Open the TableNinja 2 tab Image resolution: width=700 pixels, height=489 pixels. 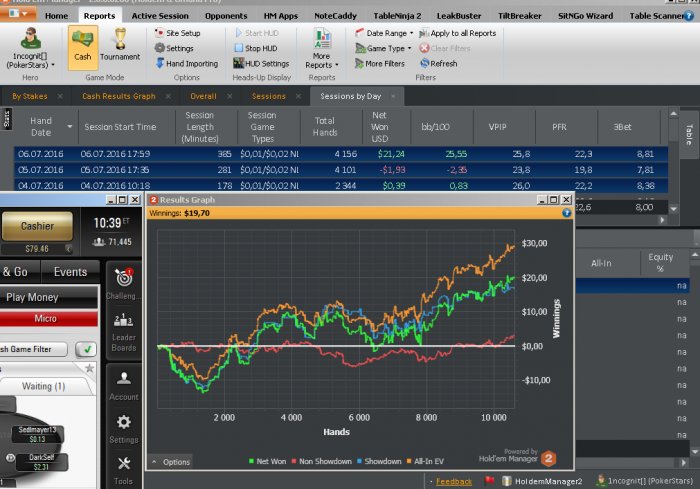click(397, 16)
